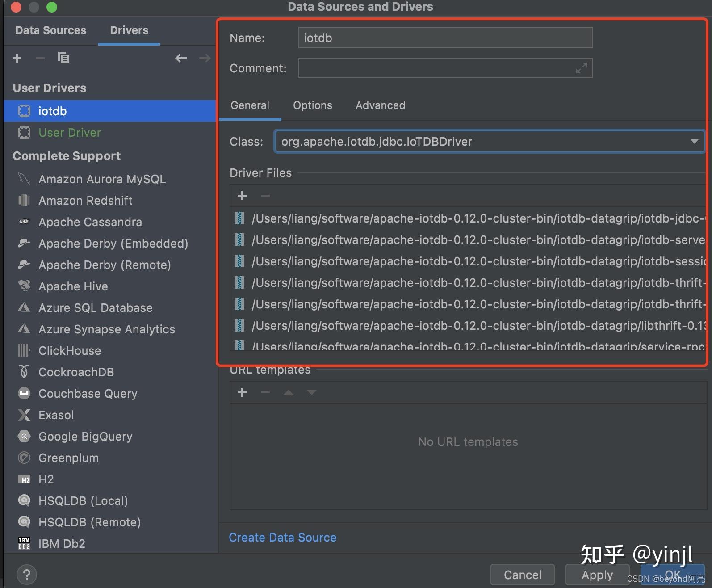Click the duplicate driver icon
Viewport: 712px width, 588px height.
point(63,58)
